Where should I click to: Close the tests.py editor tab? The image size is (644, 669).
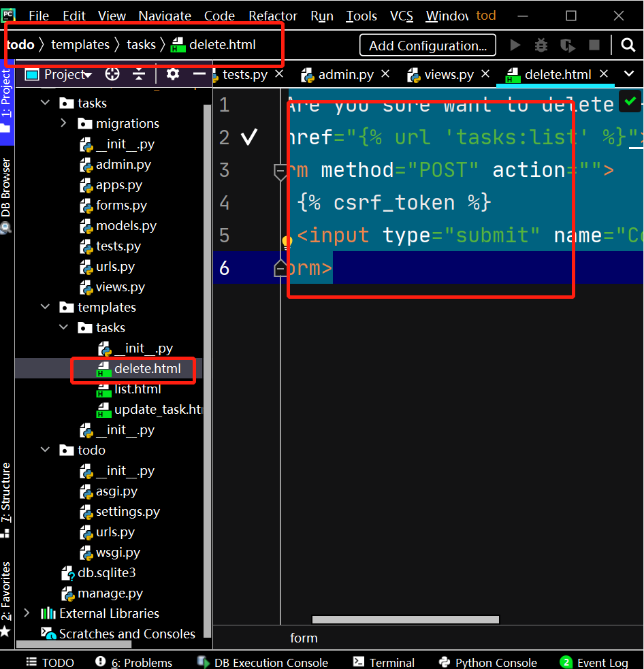(278, 74)
